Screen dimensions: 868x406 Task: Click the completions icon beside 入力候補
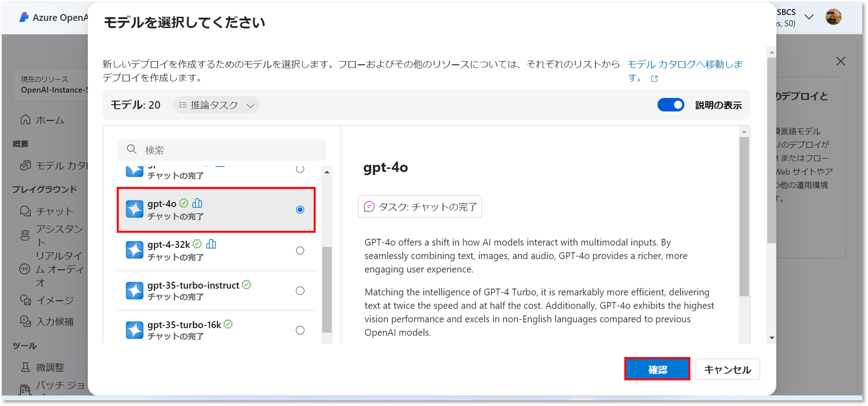[25, 321]
